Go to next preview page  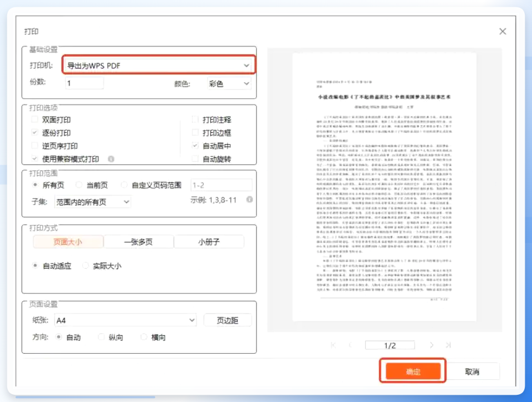(x=431, y=345)
